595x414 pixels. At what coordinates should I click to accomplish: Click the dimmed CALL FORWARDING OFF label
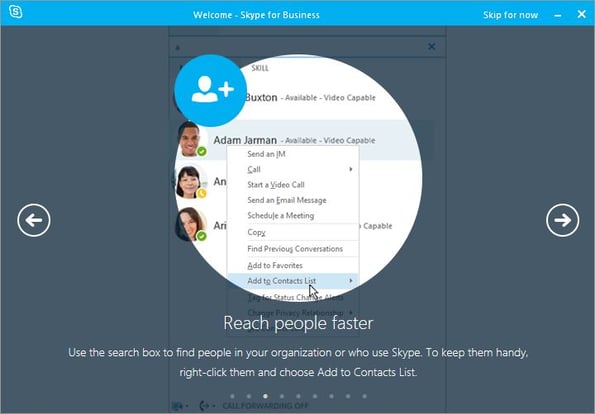tap(265, 406)
